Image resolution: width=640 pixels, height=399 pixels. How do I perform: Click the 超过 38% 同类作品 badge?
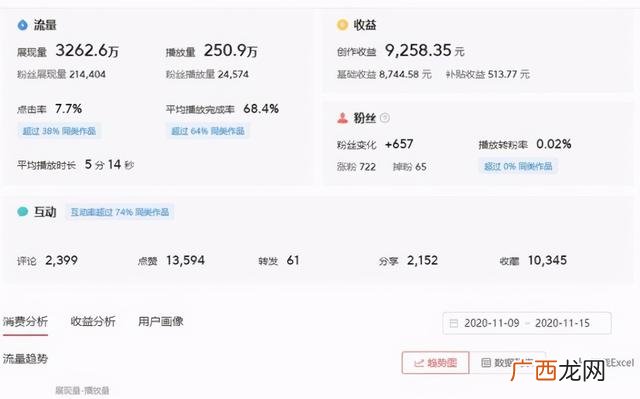coord(59,131)
